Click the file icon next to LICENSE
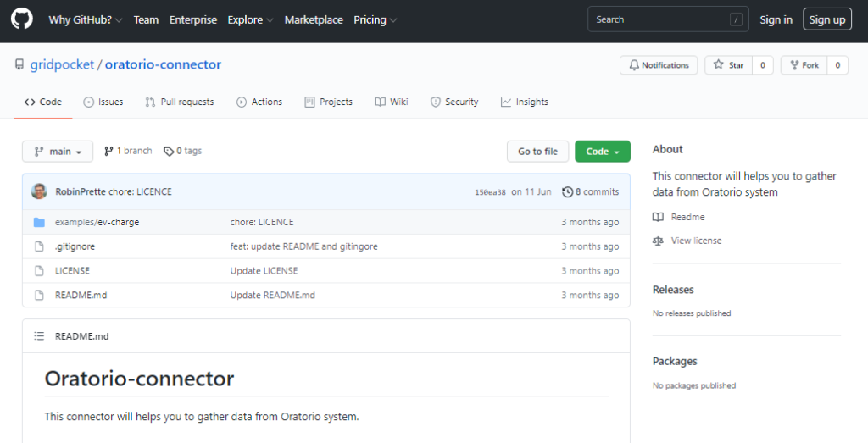 (39, 271)
